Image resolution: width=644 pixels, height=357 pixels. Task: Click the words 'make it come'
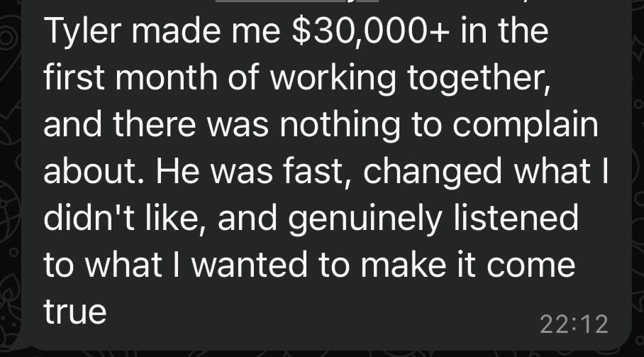[468, 265]
